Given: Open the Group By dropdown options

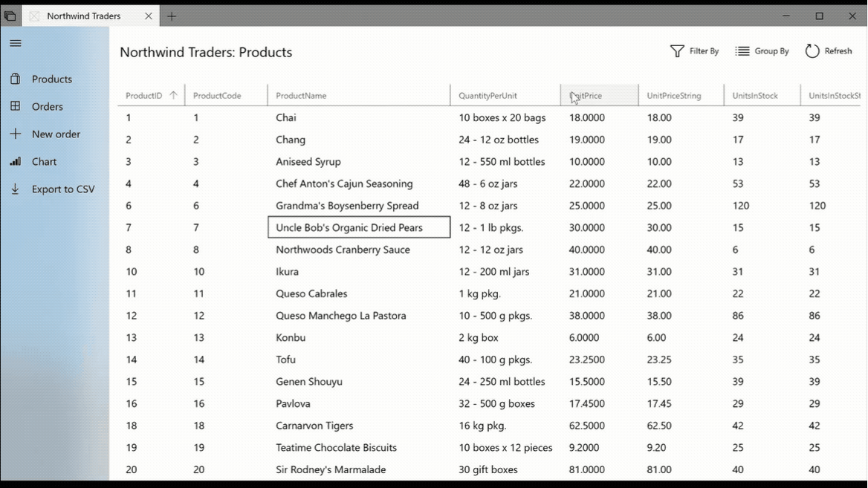Looking at the screenshot, I should (x=762, y=51).
